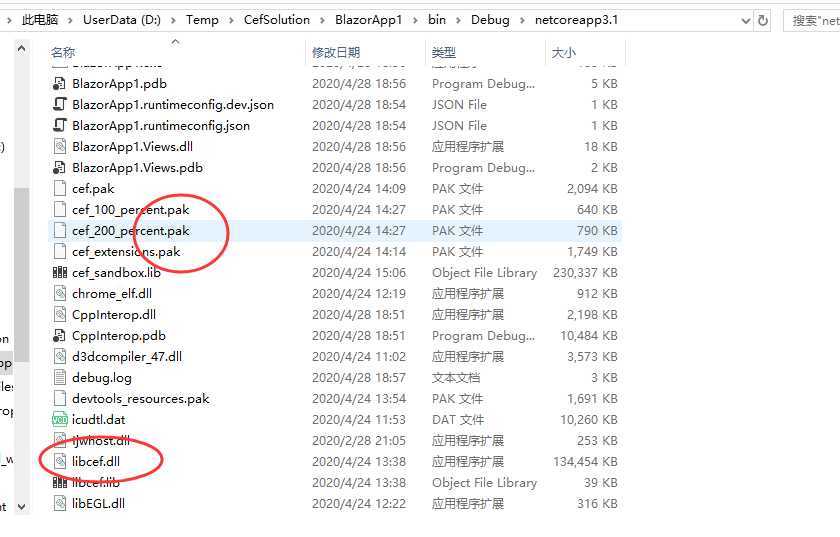This screenshot has width=840, height=537.
Task: Click the BlazorApp1.runtimeconfig.dev.json file icon
Action: [x=59, y=105]
